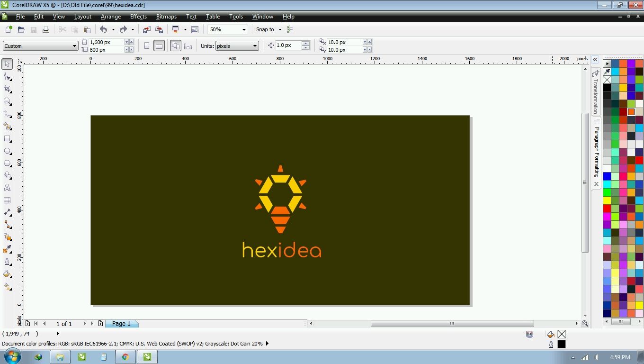This screenshot has height=364, width=644.
Task: Pick the red swatch in color palette
Action: coord(607,209)
